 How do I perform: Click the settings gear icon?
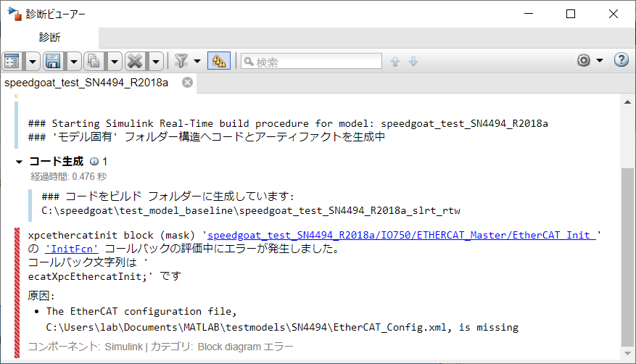584,60
